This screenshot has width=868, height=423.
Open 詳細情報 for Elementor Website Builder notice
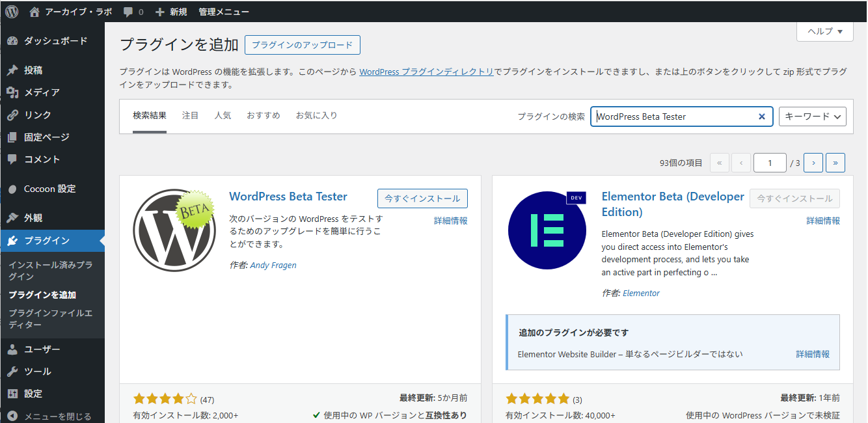pos(813,355)
